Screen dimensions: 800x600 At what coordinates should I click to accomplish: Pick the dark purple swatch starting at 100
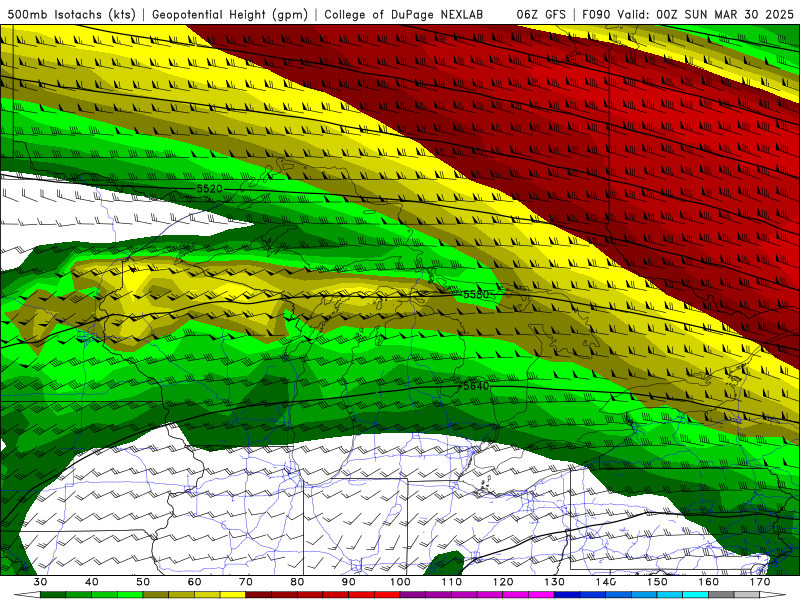click(x=413, y=595)
